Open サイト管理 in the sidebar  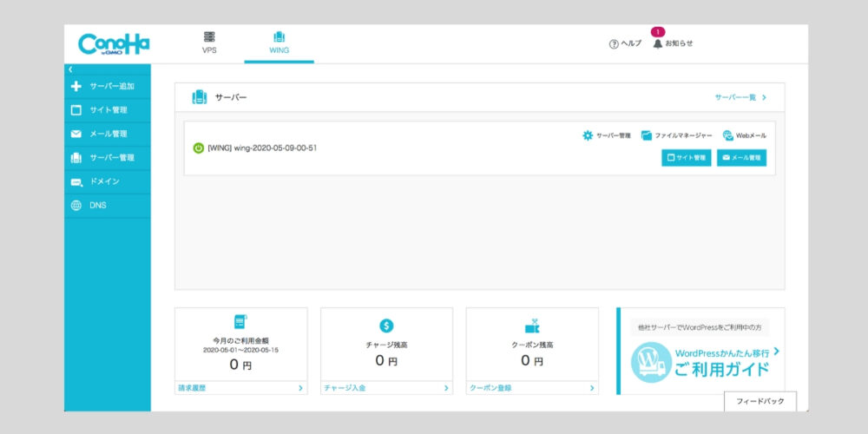[108, 110]
